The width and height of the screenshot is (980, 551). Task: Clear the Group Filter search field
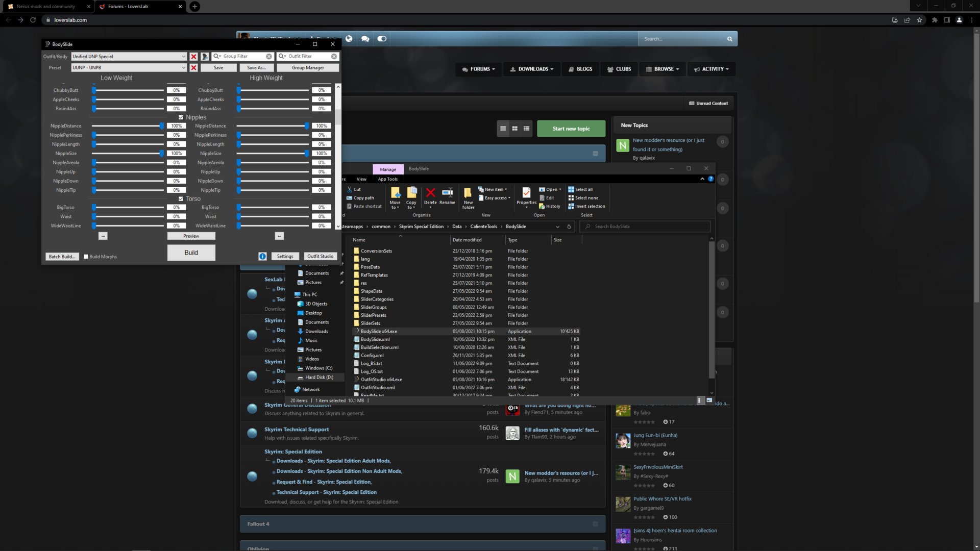(269, 57)
